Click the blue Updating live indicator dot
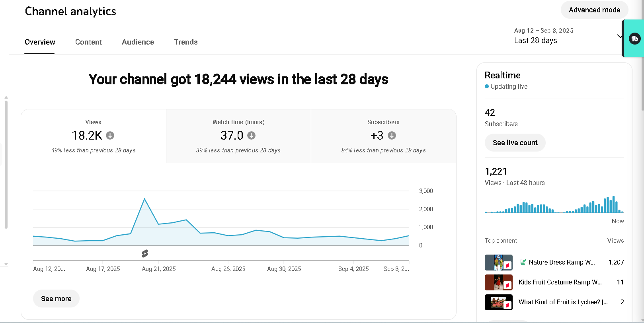Screen dimensions: 644x323 (x=487, y=86)
